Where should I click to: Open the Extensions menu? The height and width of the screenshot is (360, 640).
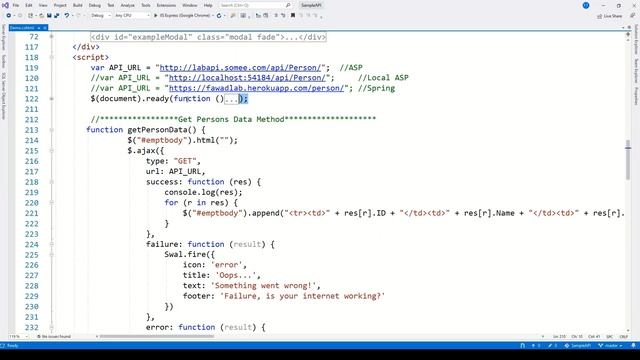tap(166, 5)
